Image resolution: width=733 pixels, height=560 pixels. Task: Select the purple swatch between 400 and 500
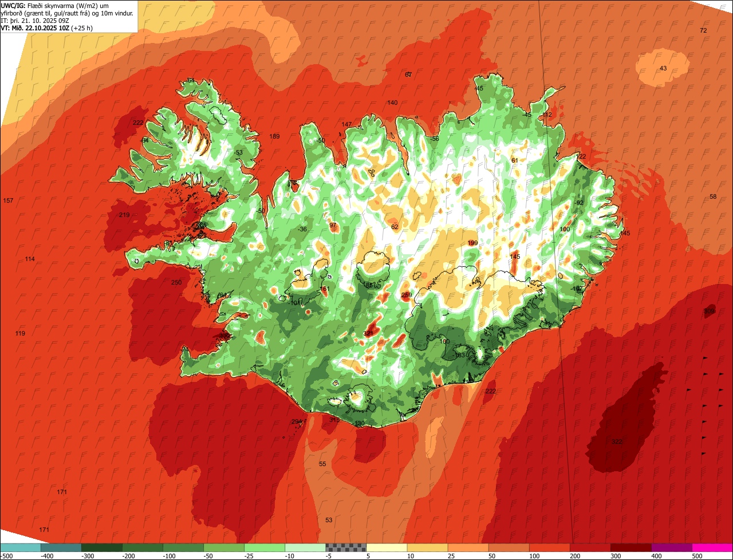coord(671,547)
